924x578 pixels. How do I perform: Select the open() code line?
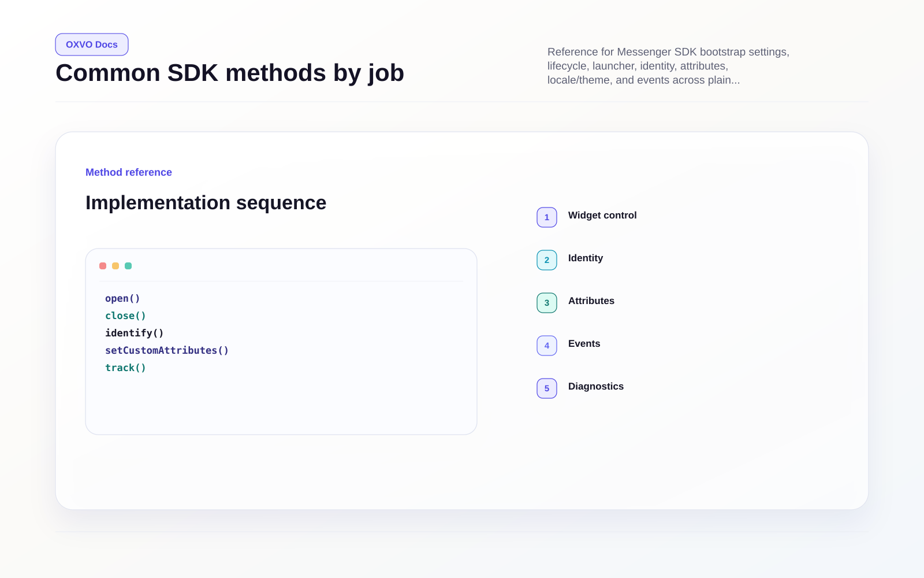[x=122, y=298]
